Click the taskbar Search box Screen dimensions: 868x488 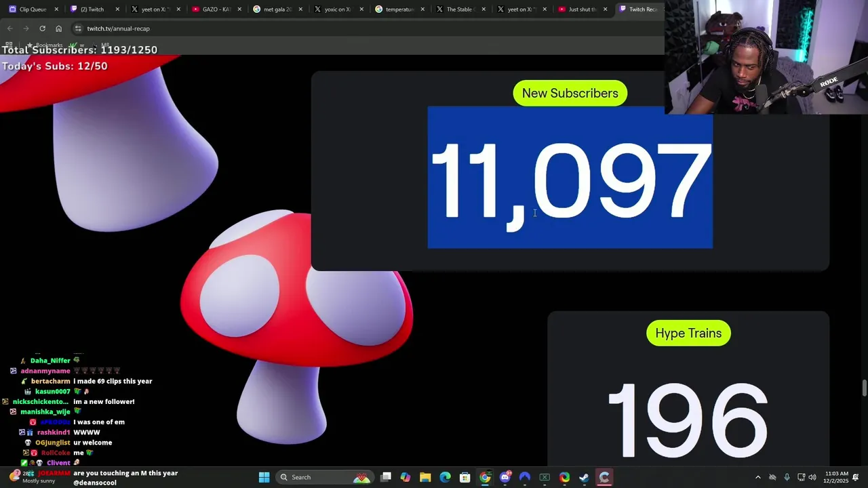pos(324,477)
